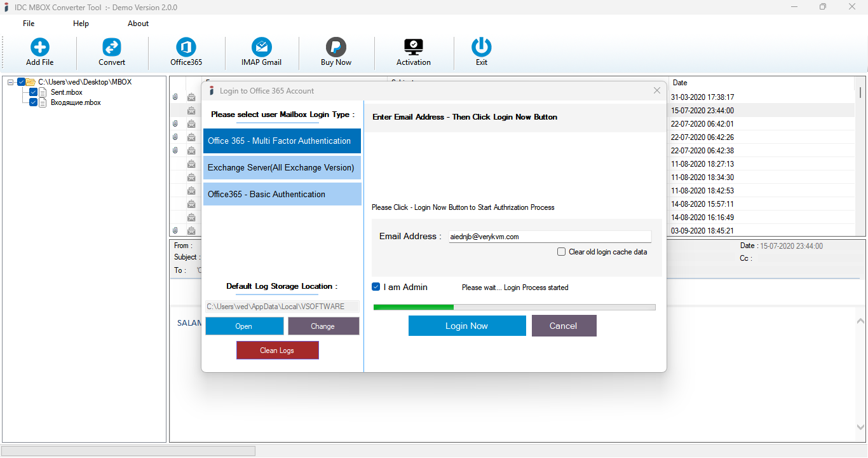Click attachment paperclip on 03-09-2020 18:45:21 row
868x458 pixels.
(175, 231)
